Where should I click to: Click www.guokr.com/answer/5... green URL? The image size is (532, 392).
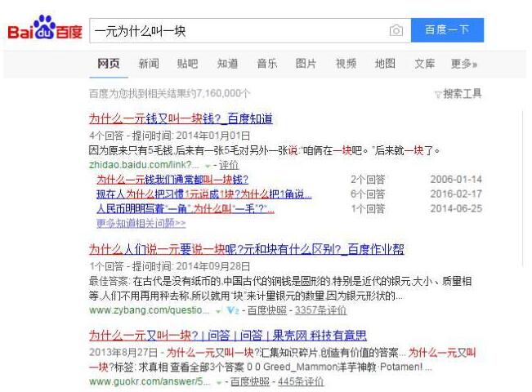pyautogui.click(x=150, y=382)
